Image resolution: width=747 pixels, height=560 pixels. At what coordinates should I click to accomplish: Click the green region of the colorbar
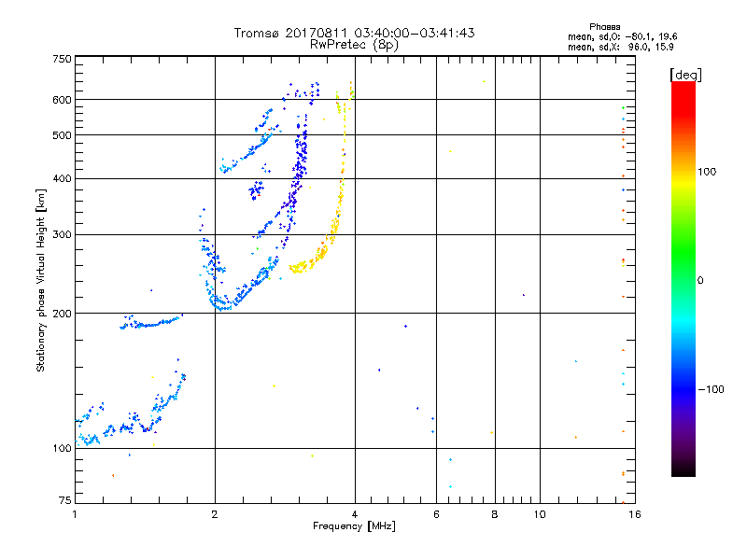tap(684, 252)
